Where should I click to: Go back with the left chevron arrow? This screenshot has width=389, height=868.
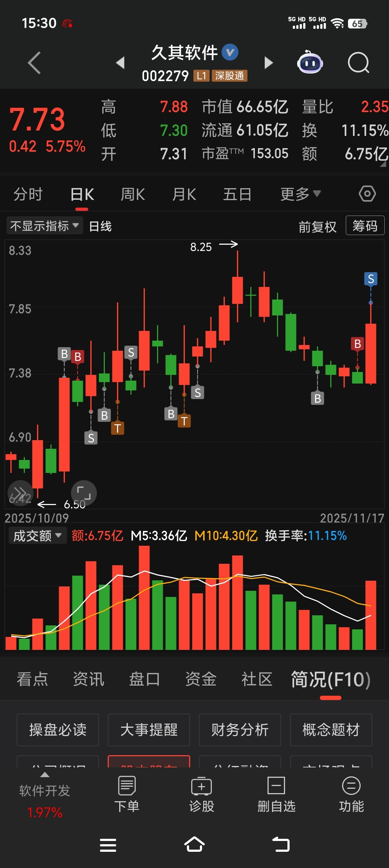[34, 63]
